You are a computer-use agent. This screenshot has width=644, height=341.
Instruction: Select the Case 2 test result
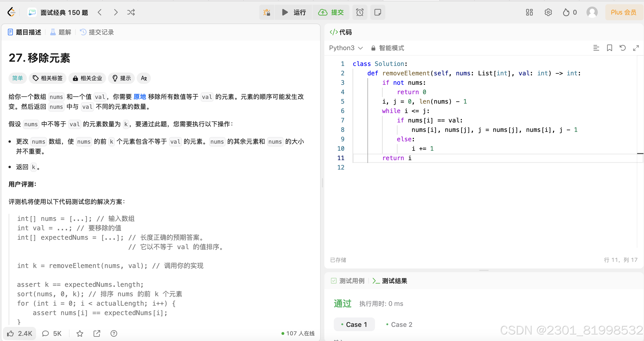(399, 324)
